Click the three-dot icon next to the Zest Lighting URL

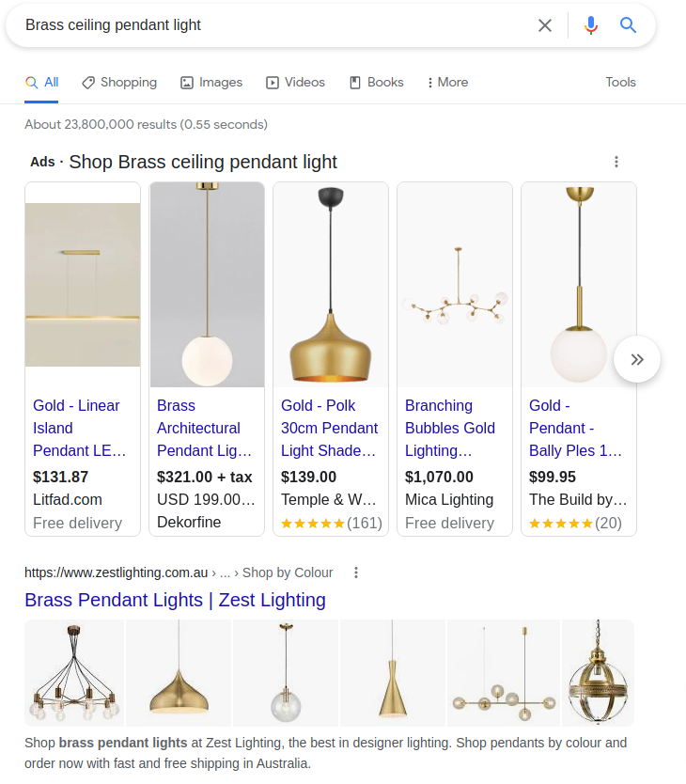tap(355, 572)
